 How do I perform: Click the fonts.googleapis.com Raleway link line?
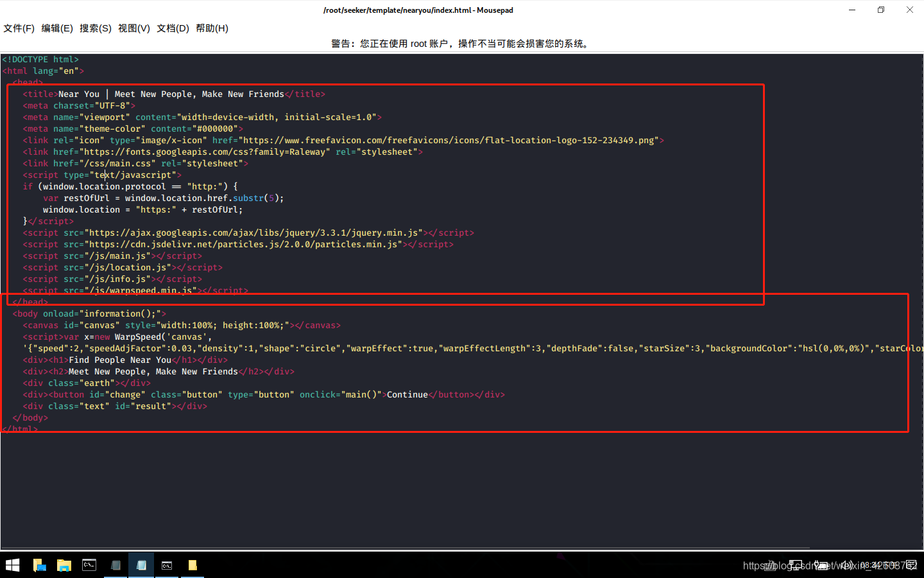pyautogui.click(x=223, y=152)
